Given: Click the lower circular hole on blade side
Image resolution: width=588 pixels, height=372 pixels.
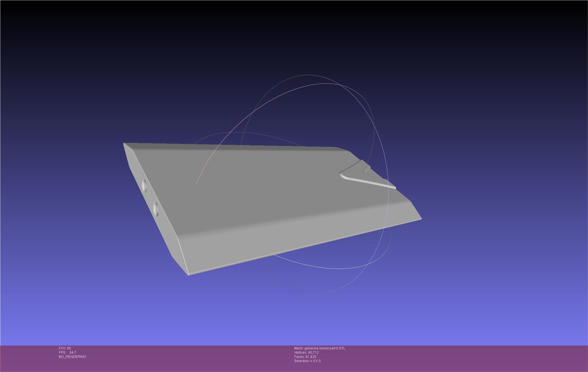Looking at the screenshot, I should pos(155,209).
